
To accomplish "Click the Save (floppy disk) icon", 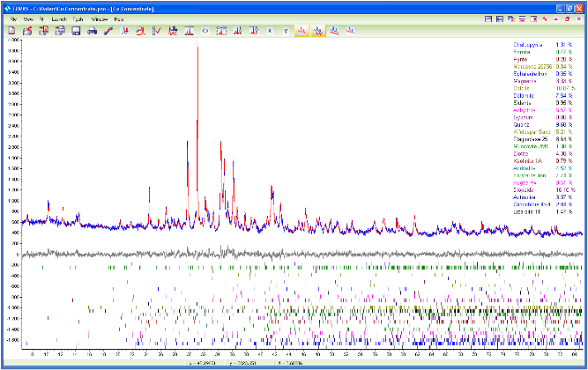I will pyautogui.click(x=76, y=31).
